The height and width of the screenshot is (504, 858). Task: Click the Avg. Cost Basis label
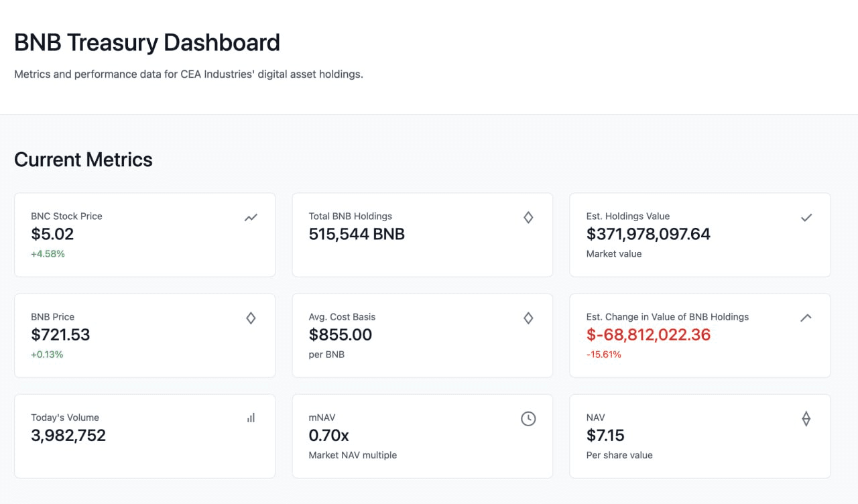(x=343, y=317)
